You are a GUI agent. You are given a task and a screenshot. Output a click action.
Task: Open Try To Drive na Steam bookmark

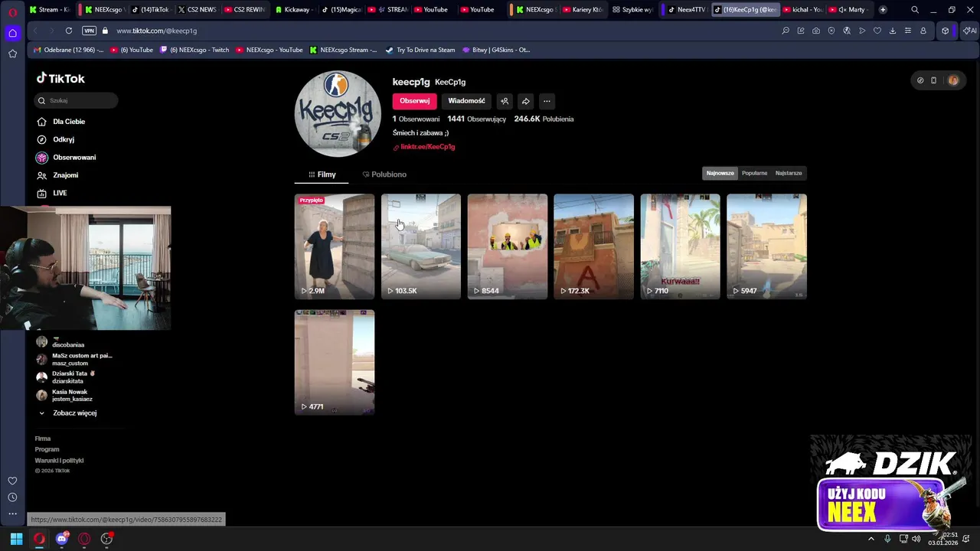click(420, 50)
